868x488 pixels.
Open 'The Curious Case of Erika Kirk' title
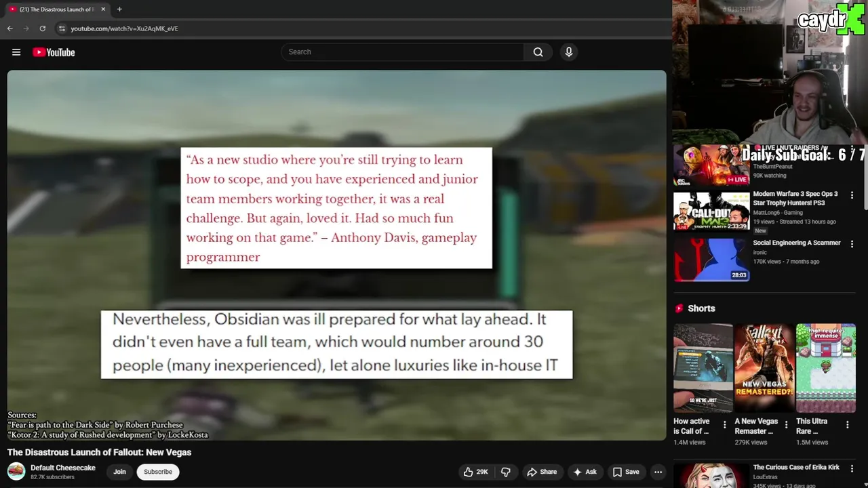click(796, 467)
